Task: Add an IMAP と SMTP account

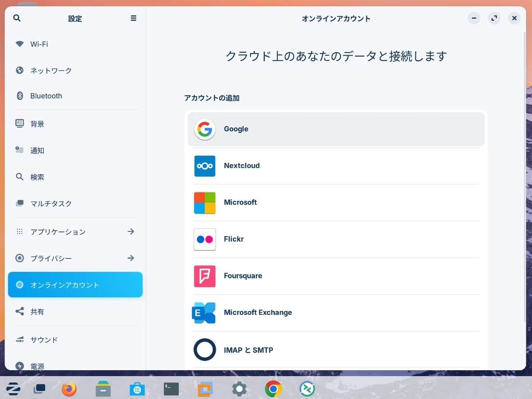Action: [336, 349]
